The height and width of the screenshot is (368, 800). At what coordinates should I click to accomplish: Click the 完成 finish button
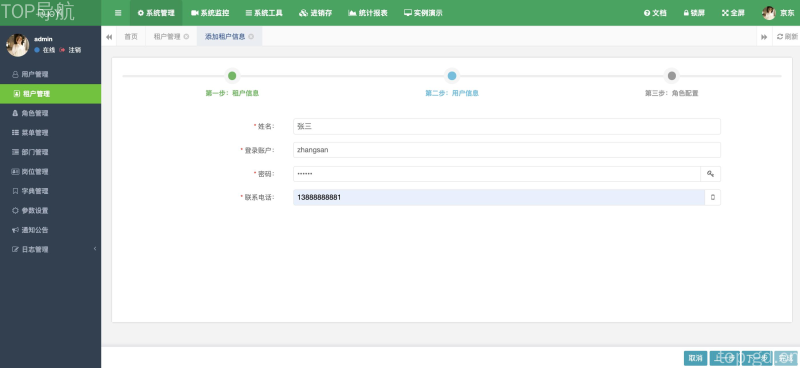(x=786, y=358)
